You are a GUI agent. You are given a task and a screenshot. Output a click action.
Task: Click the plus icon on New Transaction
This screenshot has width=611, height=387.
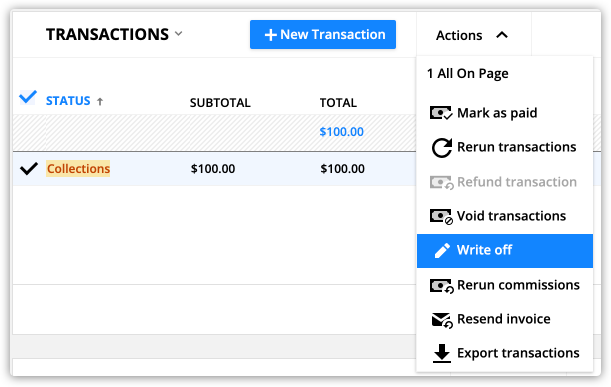point(270,35)
